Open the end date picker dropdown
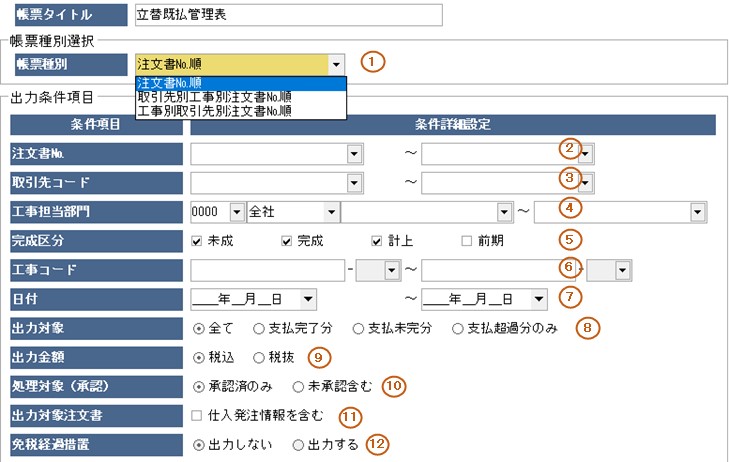 pos(539,298)
